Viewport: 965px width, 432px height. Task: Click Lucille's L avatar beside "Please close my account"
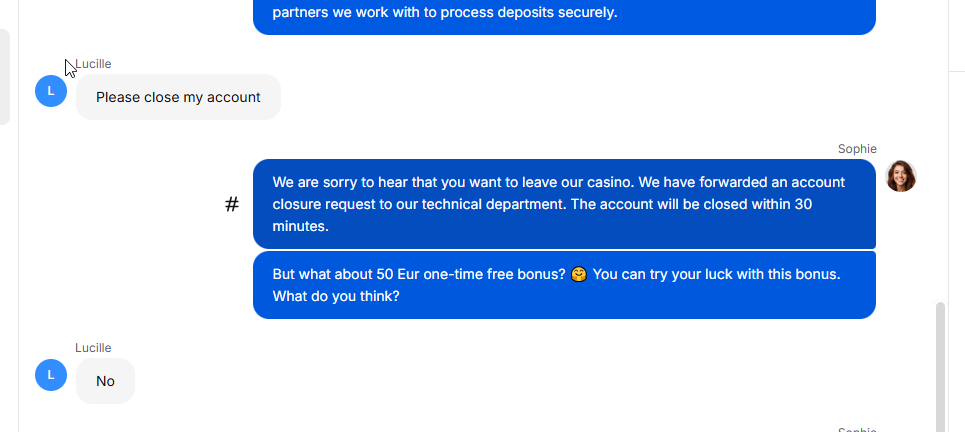[51, 91]
